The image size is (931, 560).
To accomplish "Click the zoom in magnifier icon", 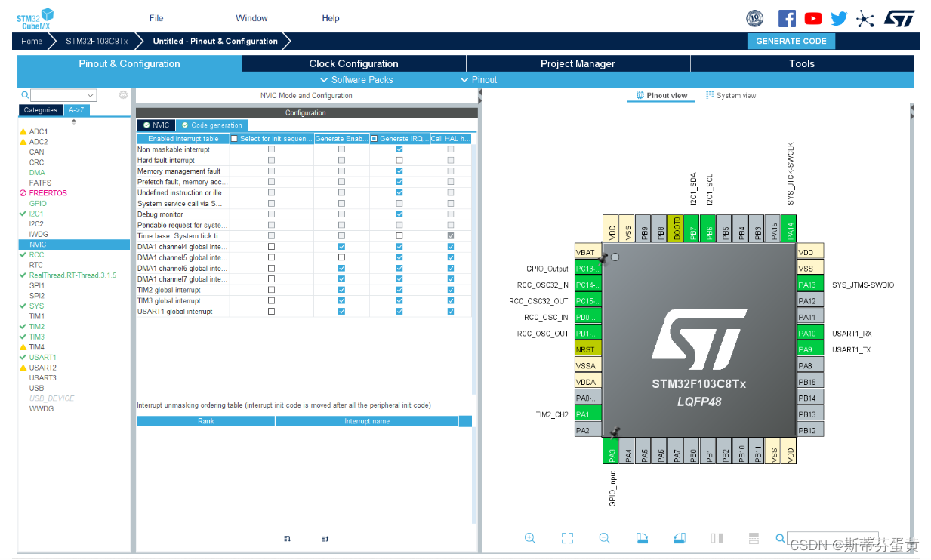I will coord(530,538).
